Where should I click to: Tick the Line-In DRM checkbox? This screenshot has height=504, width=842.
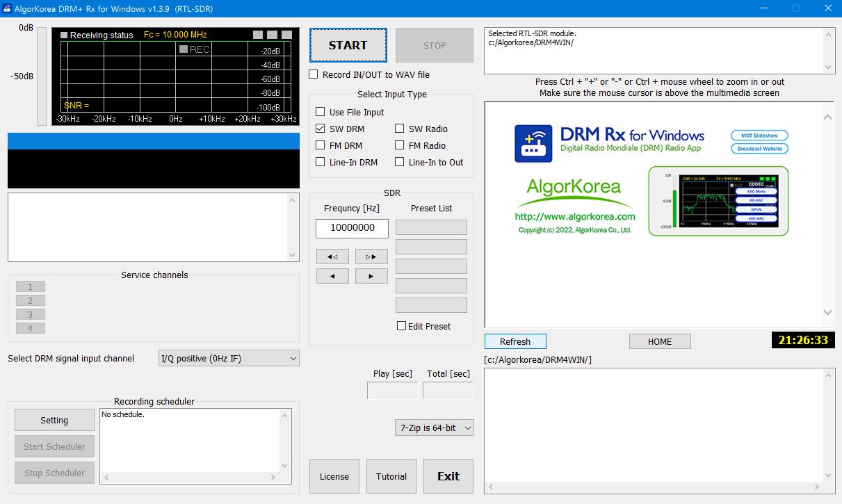coord(321,162)
